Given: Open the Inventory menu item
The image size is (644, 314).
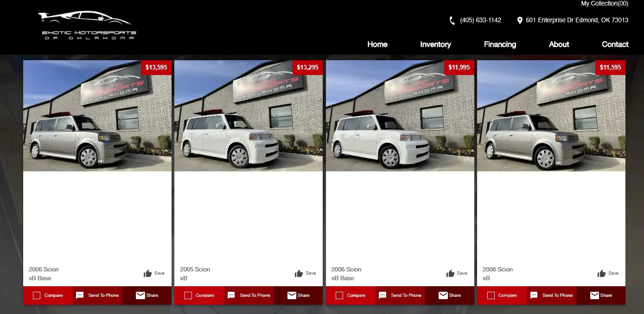Looking at the screenshot, I should coord(435,44).
